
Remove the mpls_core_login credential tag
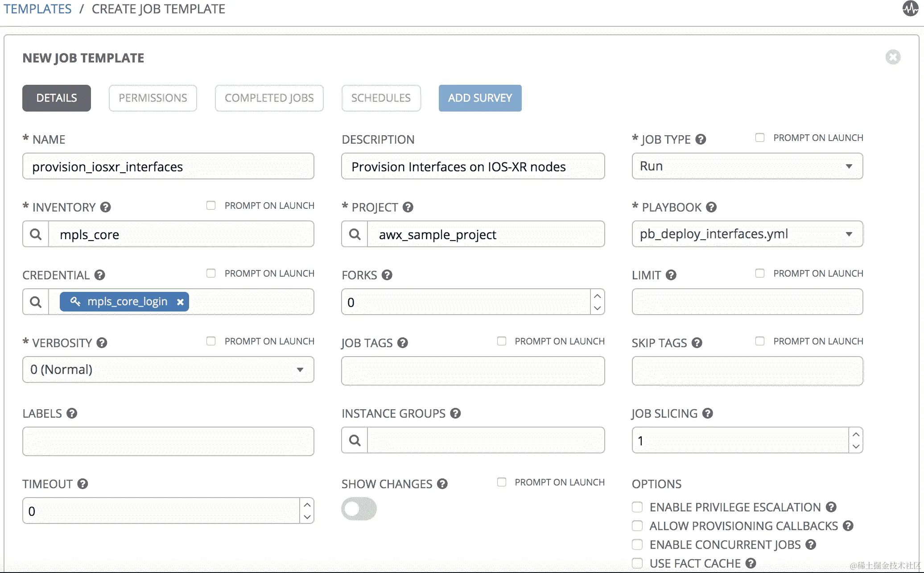[x=180, y=302]
